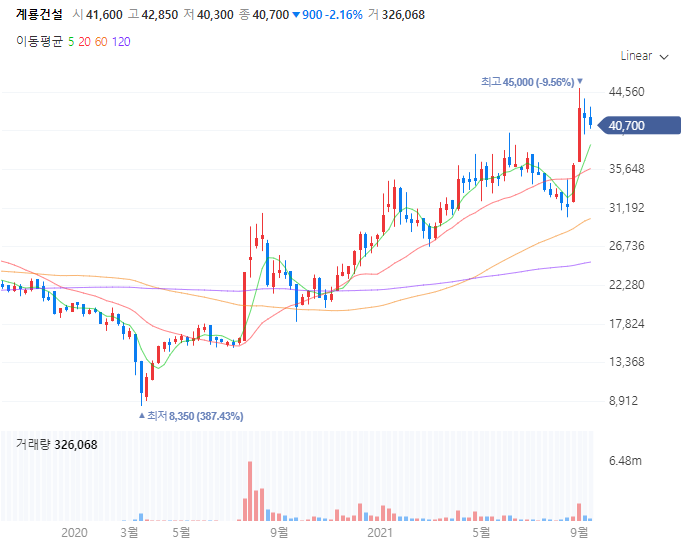Click the 3월 time axis label
This screenshot has height=556, width=688.
pos(129,533)
